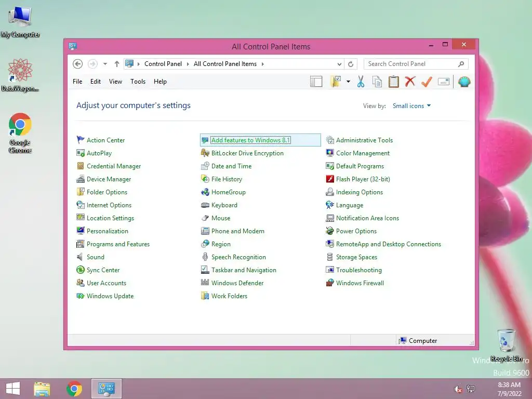Open the HomeGroup icon
The image size is (532, 399).
[205, 192]
